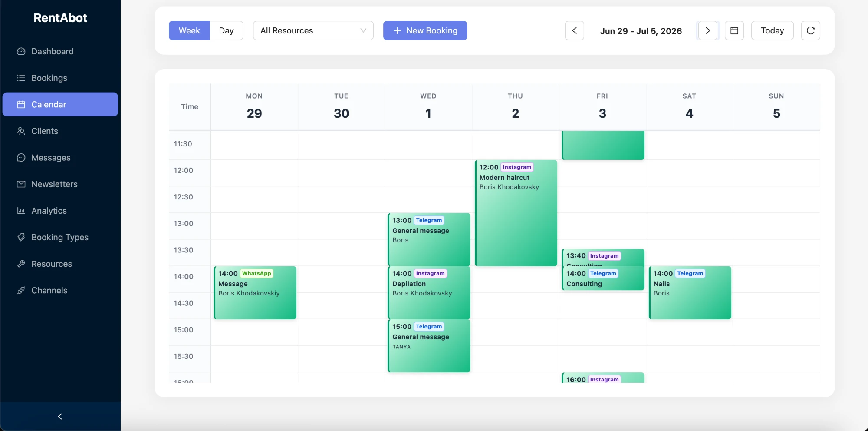Switch to Day view
Image resolution: width=868 pixels, height=431 pixels.
tap(226, 30)
